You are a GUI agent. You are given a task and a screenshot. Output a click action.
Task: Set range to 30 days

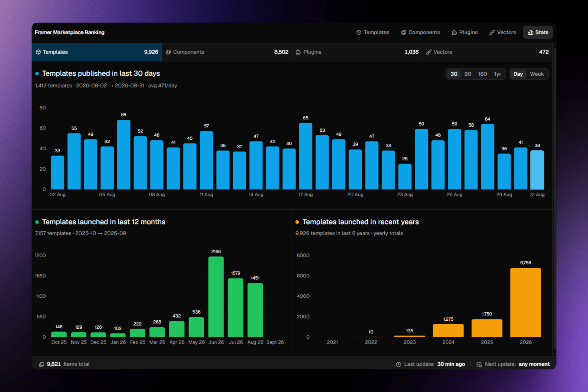pyautogui.click(x=454, y=74)
